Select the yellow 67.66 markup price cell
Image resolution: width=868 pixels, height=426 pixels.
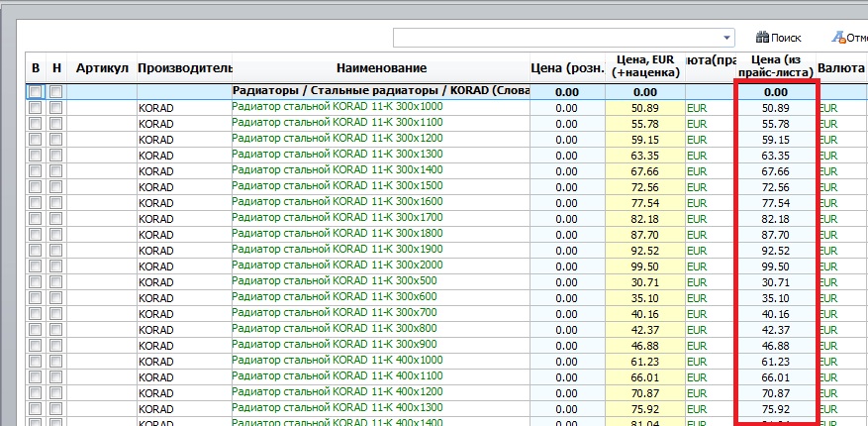(x=645, y=171)
